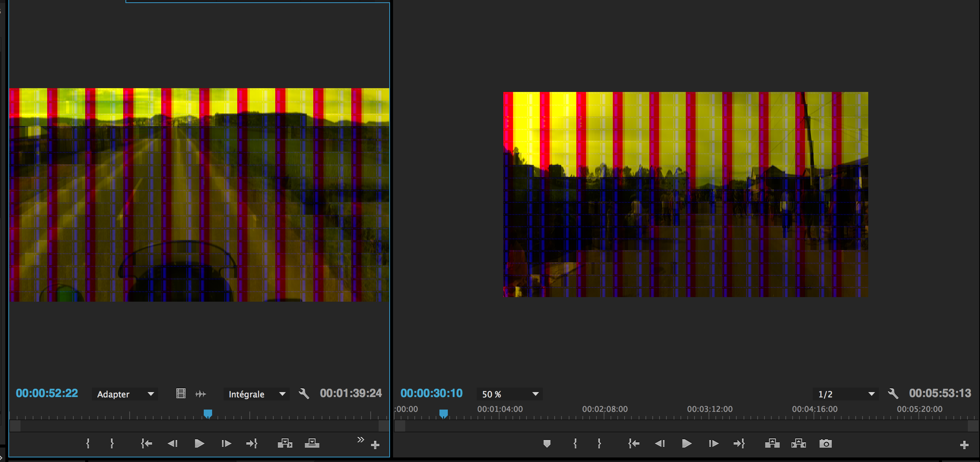Open Intégrale playback resolution dropdown
Screen dimensions: 980x462
tap(257, 394)
